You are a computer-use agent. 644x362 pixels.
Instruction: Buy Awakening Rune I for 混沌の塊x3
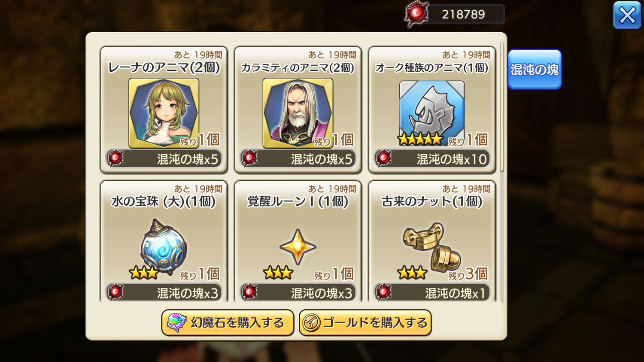pyautogui.click(x=298, y=293)
